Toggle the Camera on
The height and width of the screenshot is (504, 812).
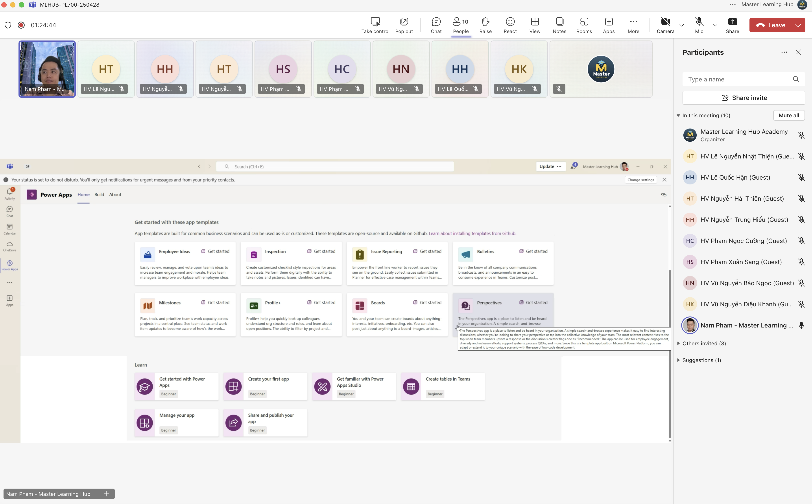pos(665,25)
